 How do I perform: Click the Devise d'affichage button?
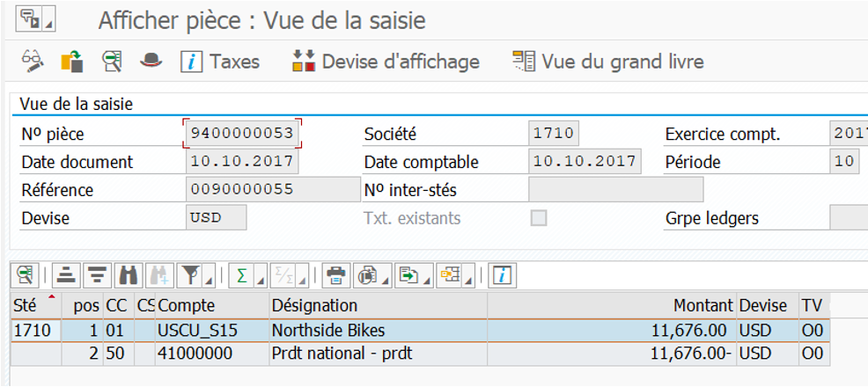click(386, 62)
